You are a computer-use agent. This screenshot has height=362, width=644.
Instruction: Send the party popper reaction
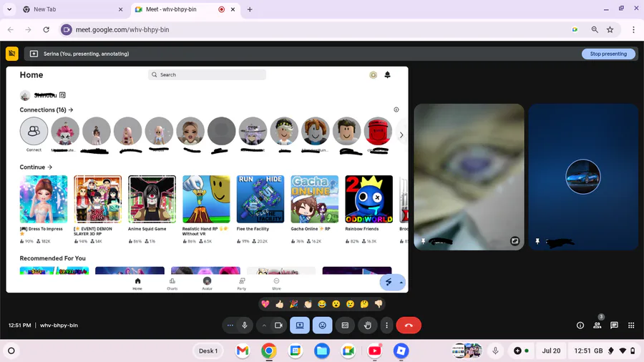click(293, 304)
